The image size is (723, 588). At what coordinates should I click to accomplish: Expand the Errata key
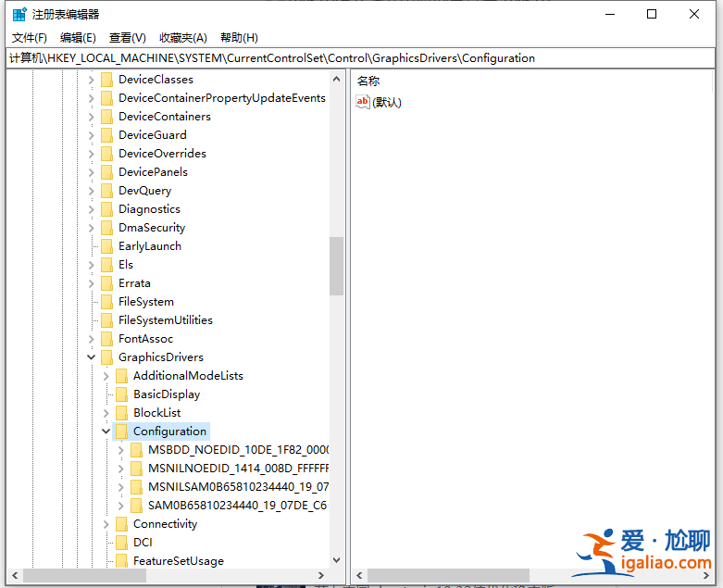(x=92, y=283)
